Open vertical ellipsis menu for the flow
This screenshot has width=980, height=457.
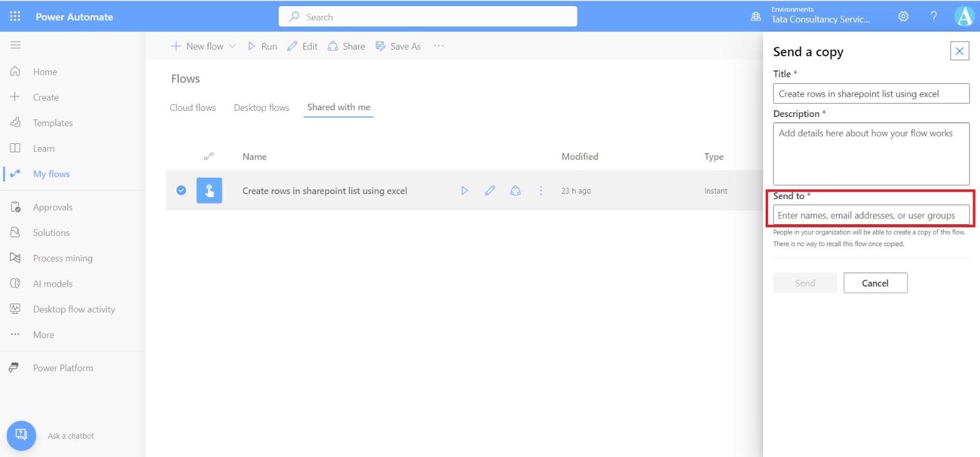click(541, 191)
